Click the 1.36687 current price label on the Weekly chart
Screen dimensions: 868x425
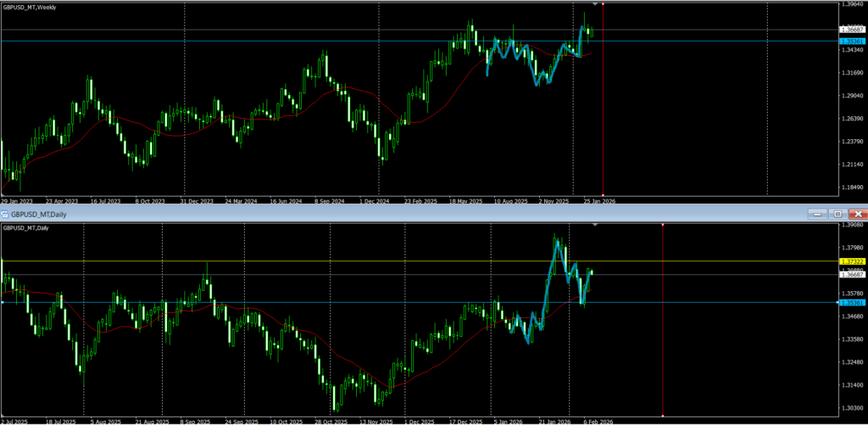point(851,31)
